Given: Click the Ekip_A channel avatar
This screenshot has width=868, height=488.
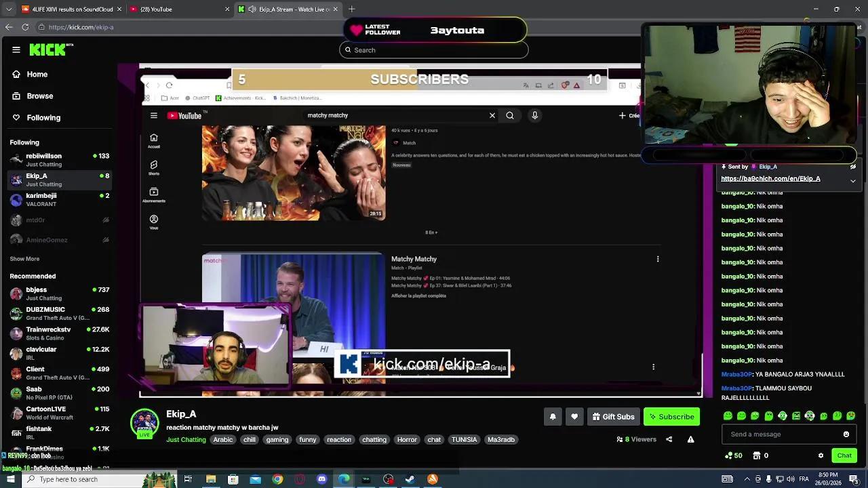Looking at the screenshot, I should coord(144,422).
